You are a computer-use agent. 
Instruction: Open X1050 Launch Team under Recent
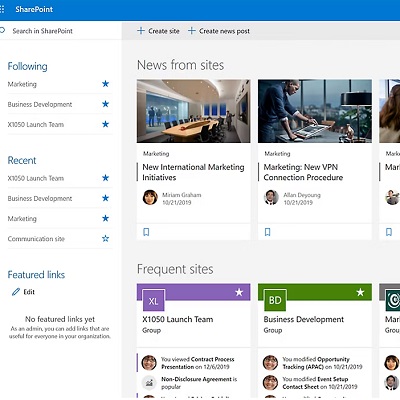pyautogui.click(x=36, y=178)
